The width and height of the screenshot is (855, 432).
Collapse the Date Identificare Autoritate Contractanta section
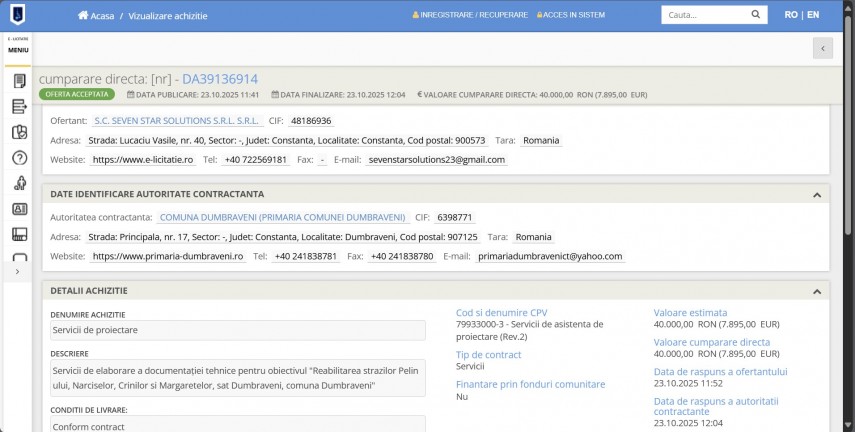pyautogui.click(x=816, y=194)
